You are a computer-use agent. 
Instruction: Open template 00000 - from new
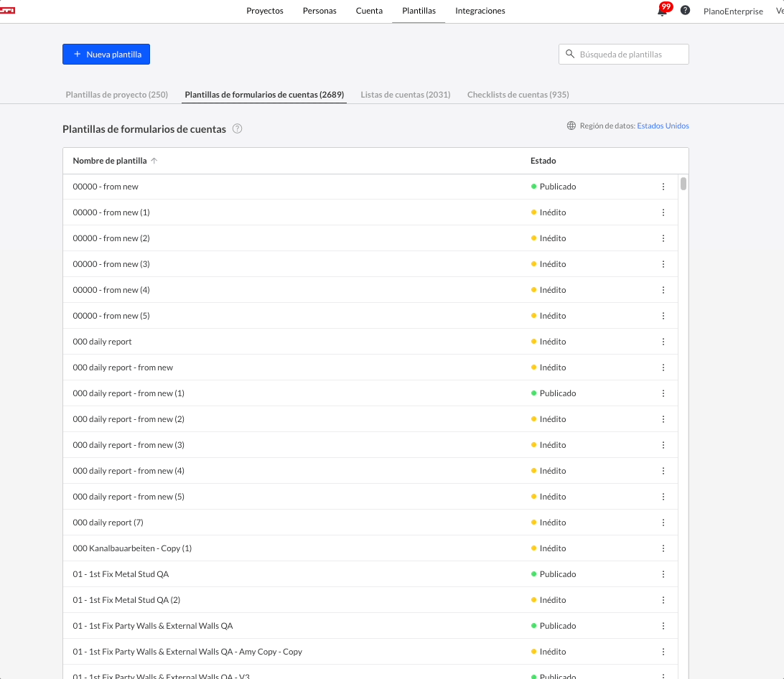106,187
